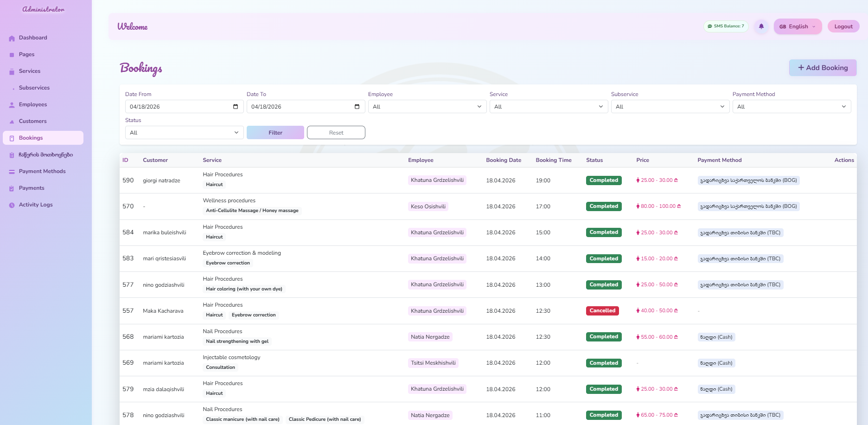Click the Dashboard home icon in sidebar

[x=12, y=38]
